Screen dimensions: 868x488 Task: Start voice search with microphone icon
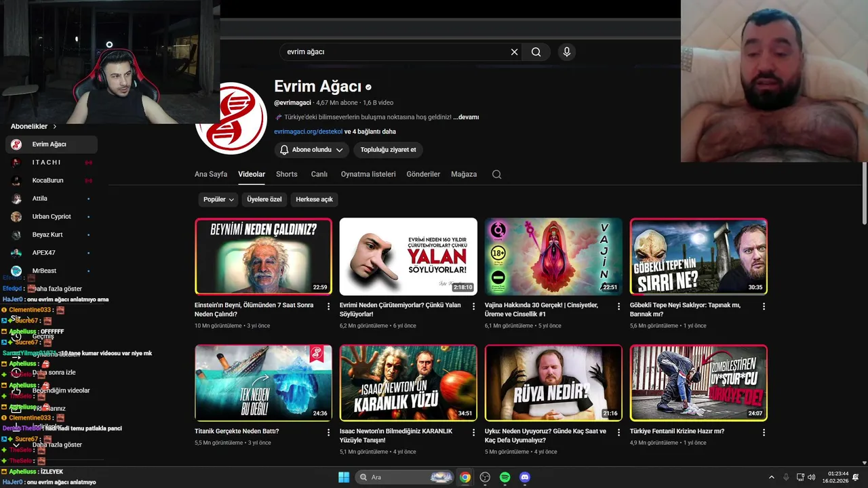coord(567,52)
